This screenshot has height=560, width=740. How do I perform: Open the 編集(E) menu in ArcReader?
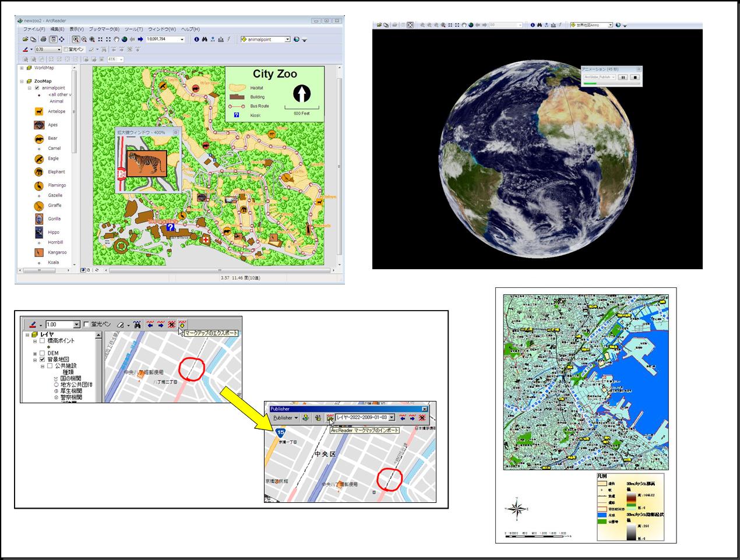pyautogui.click(x=57, y=29)
